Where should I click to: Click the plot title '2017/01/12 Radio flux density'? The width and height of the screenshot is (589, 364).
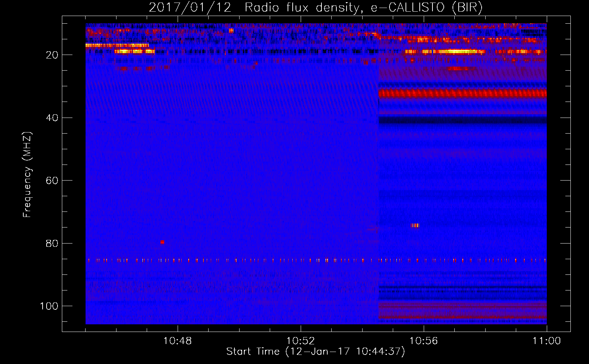click(254, 7)
